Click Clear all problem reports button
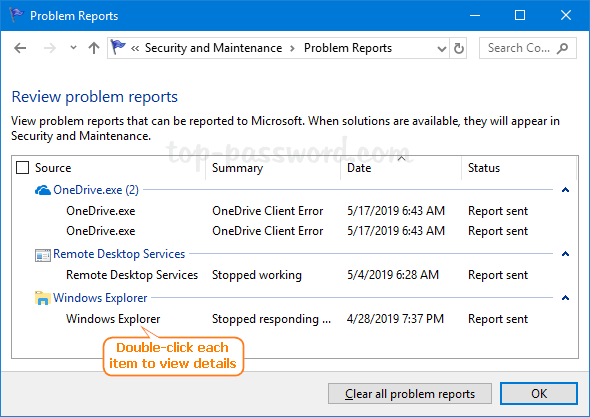The height and width of the screenshot is (417, 590). (x=410, y=394)
